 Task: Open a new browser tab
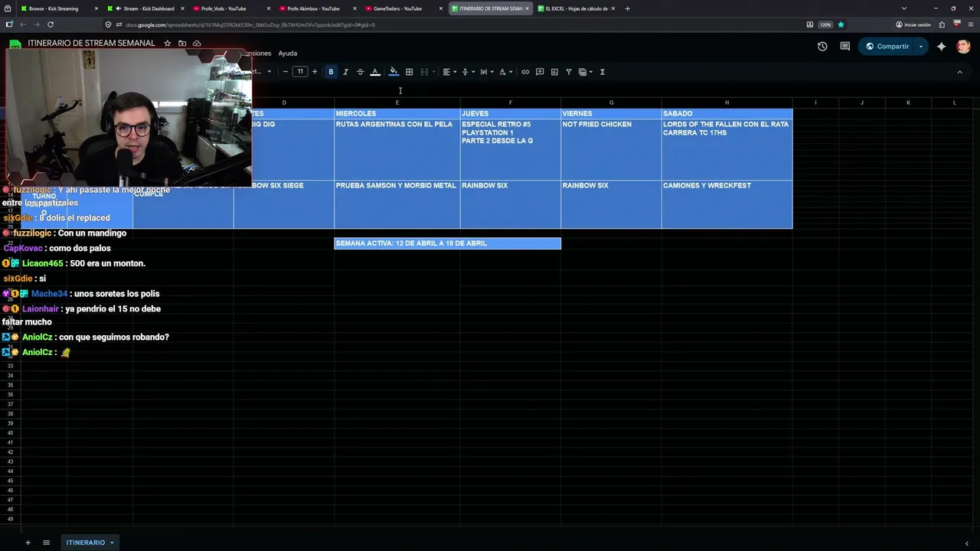pos(627,8)
